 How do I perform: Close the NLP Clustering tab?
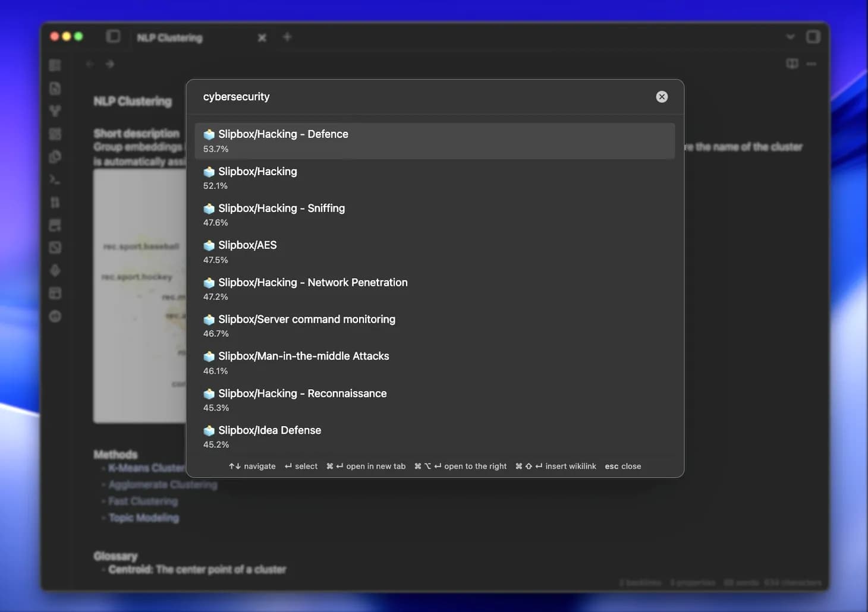(x=262, y=37)
